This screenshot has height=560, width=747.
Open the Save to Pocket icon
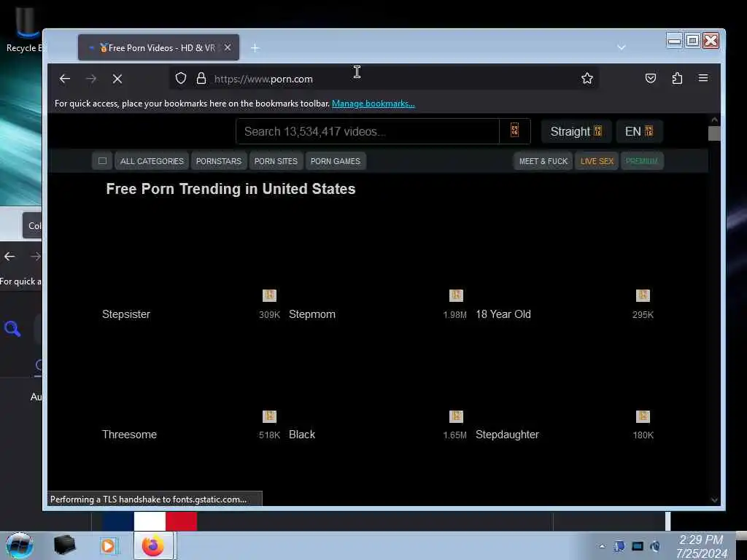coord(650,78)
